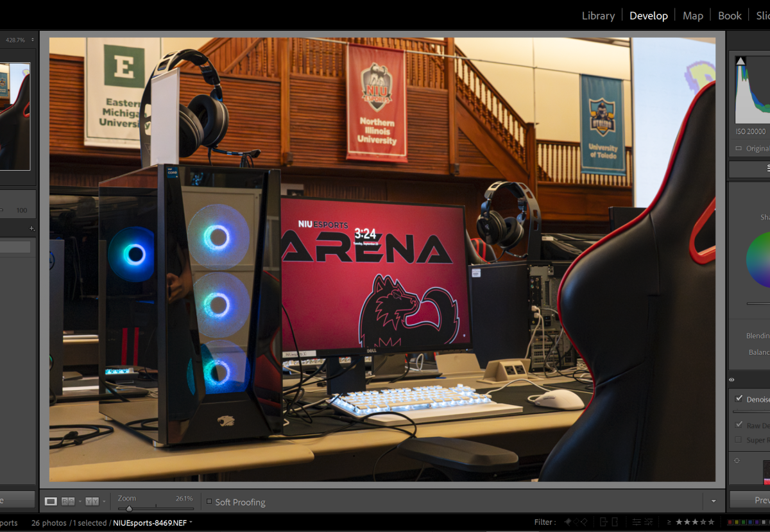Image resolution: width=770 pixels, height=532 pixels.
Task: Open the NIUEsports-8469.NEF filename dropdown
Action: click(191, 523)
